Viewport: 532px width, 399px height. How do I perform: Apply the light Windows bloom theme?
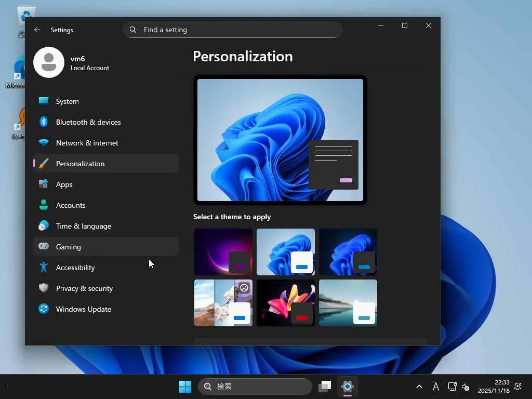[x=286, y=252]
